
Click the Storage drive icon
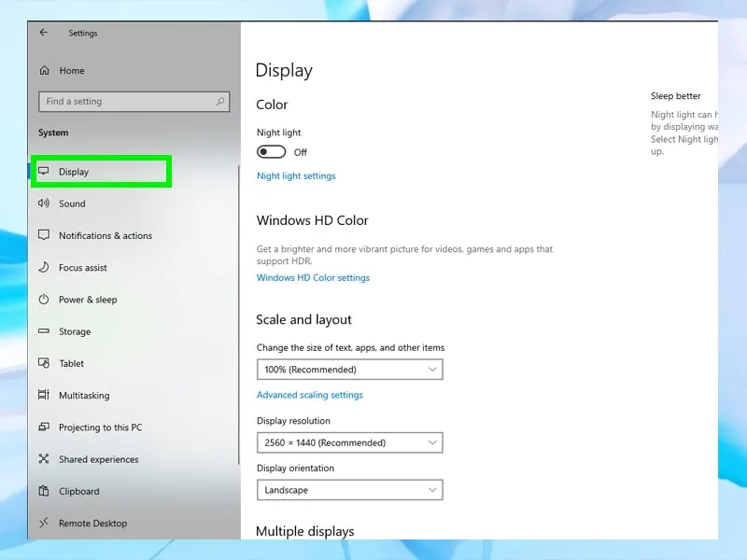point(44,331)
